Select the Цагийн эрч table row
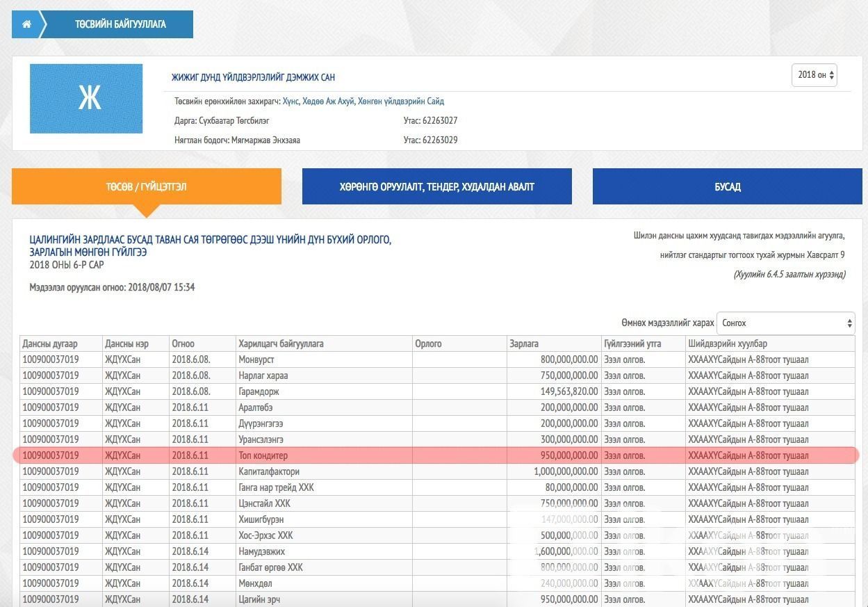Image resolution: width=868 pixels, height=607 pixels. tap(259, 599)
